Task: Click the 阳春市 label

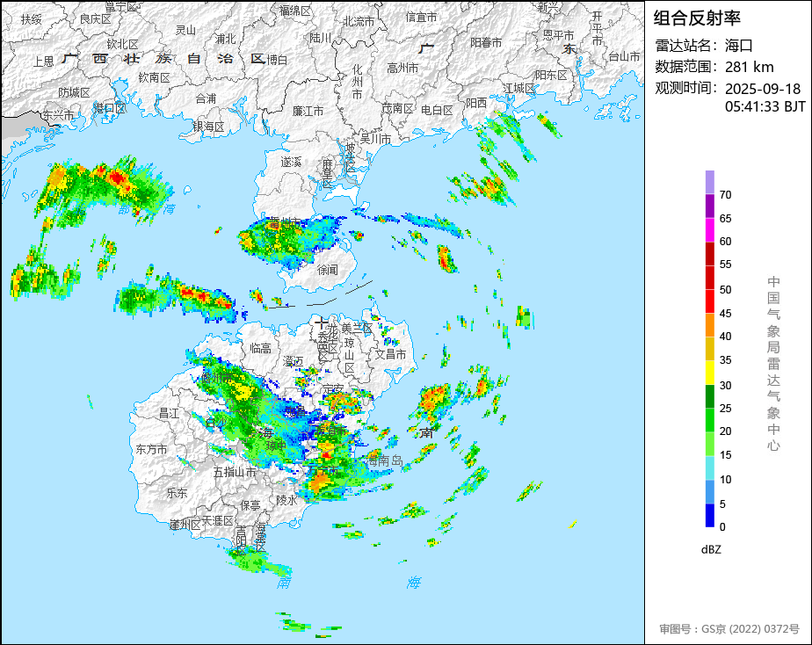Action: point(486,42)
